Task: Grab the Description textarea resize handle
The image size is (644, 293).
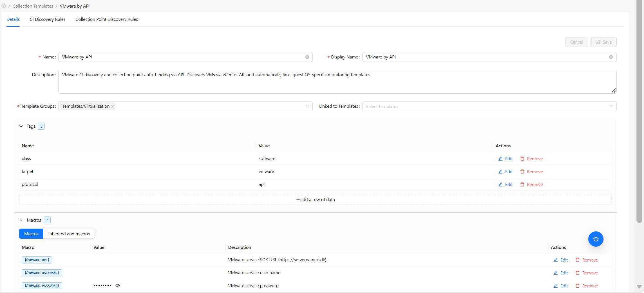Action: [x=614, y=91]
